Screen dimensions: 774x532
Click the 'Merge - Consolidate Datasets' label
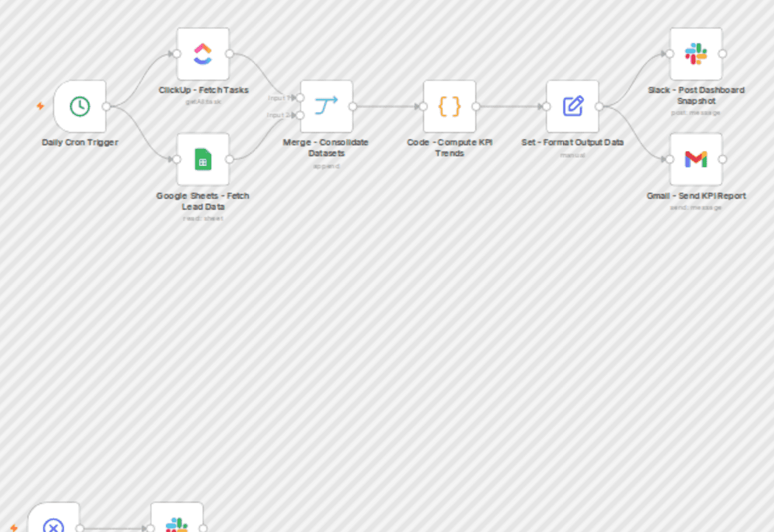coord(326,148)
